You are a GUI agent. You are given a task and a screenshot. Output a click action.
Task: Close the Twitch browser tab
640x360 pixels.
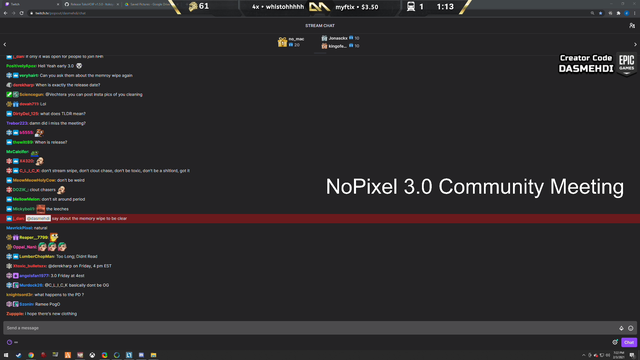(x=58, y=4)
